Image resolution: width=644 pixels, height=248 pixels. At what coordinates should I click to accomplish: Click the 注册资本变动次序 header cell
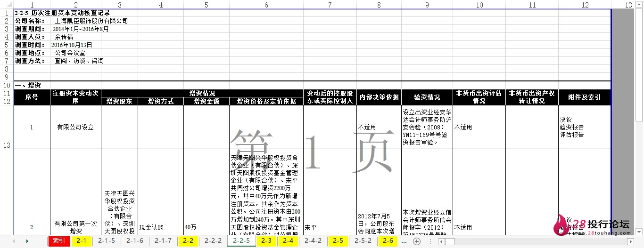coord(75,97)
